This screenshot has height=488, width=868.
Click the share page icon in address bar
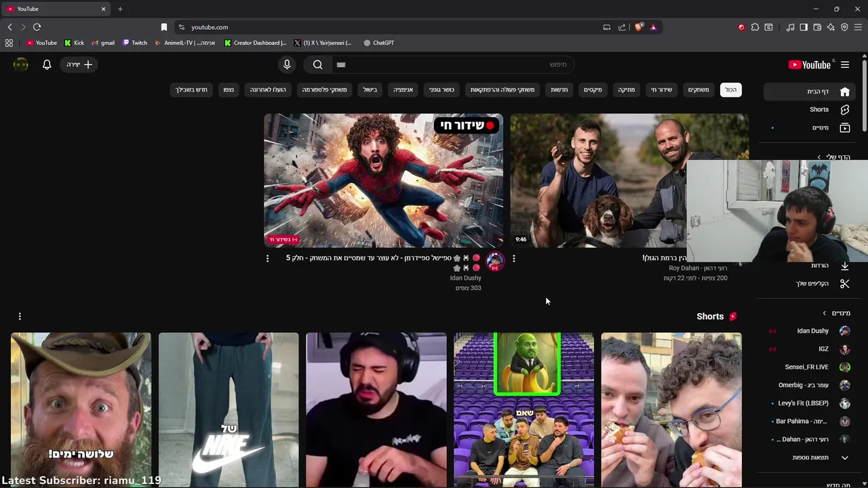[622, 27]
